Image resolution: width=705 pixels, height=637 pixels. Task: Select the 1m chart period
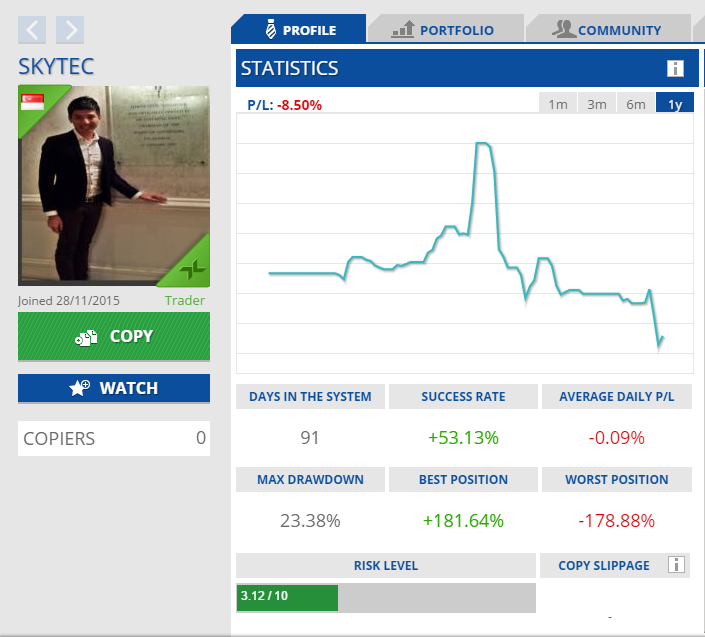pos(558,104)
